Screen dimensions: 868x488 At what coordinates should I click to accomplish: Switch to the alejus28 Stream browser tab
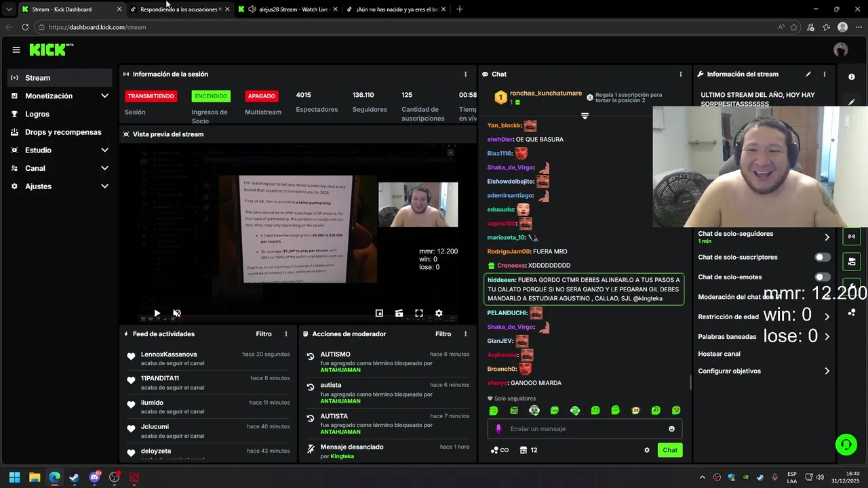288,9
